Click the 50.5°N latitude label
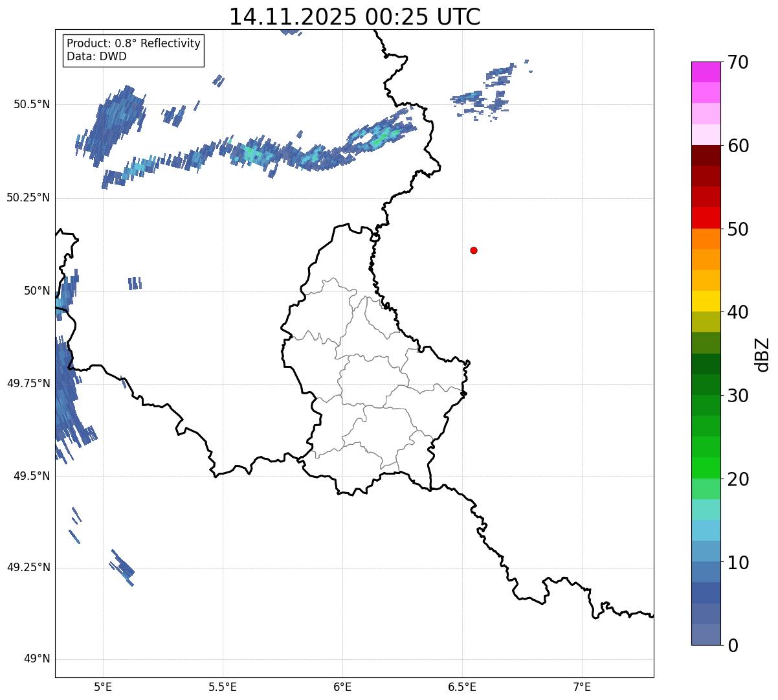The image size is (778, 700). coord(32,104)
